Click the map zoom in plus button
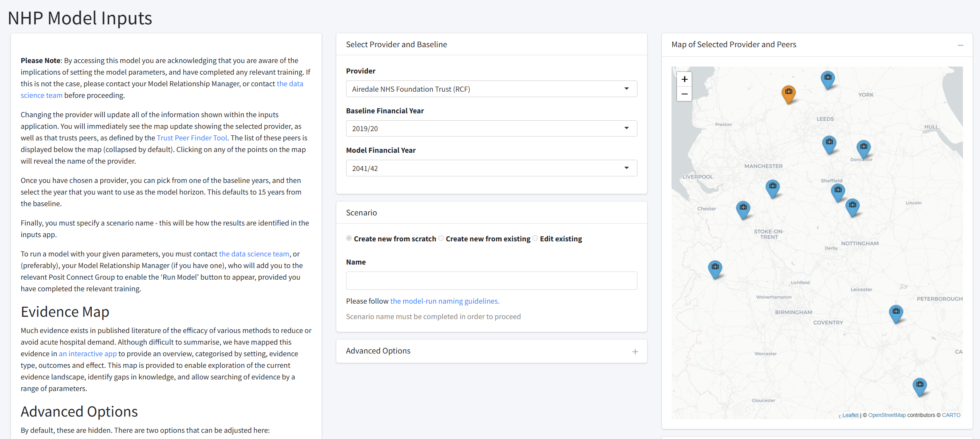 pos(684,79)
